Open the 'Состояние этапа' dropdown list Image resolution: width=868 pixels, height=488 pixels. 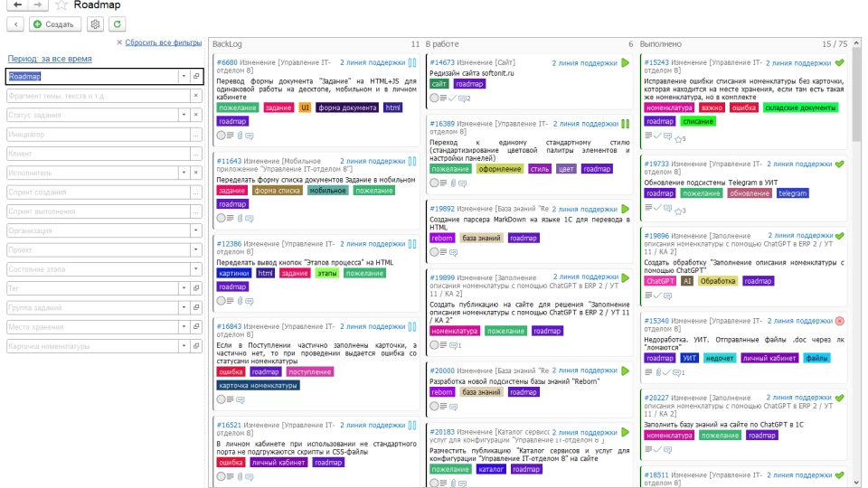coord(195,269)
